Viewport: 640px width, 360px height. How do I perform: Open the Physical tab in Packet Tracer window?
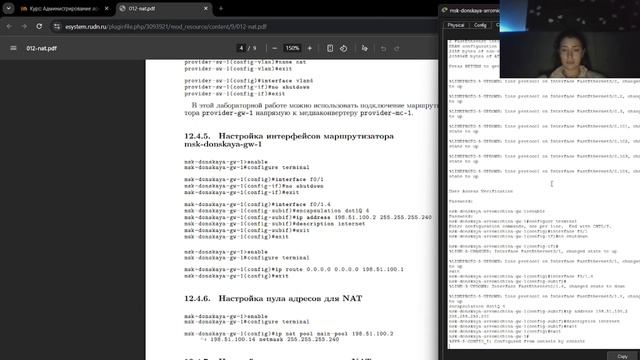(456, 25)
